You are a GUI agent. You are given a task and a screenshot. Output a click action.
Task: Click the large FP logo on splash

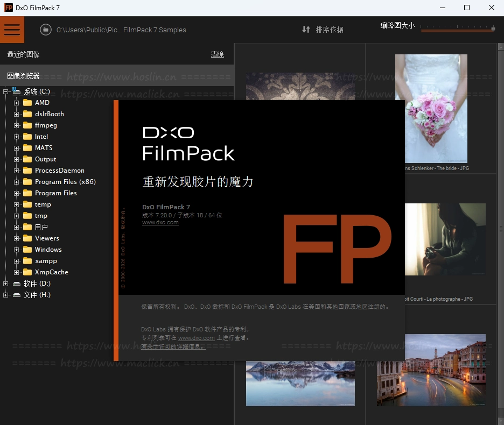tap(337, 249)
